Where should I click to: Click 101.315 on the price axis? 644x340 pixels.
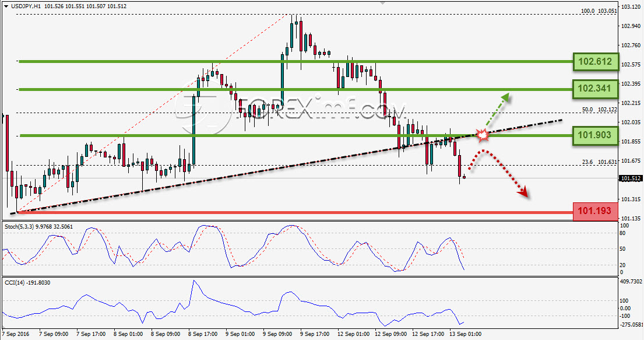[631, 199]
